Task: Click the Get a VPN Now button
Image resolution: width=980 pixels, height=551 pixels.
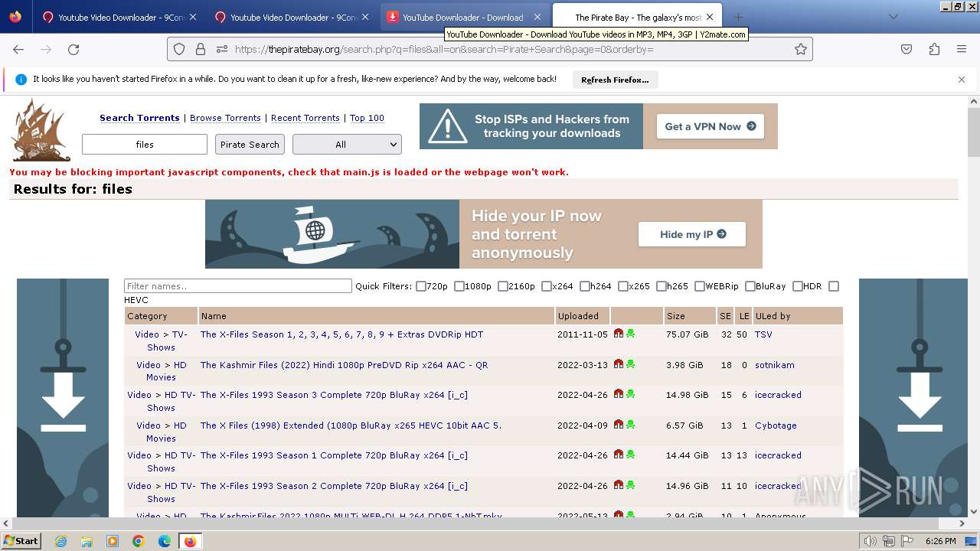Action: coord(710,126)
